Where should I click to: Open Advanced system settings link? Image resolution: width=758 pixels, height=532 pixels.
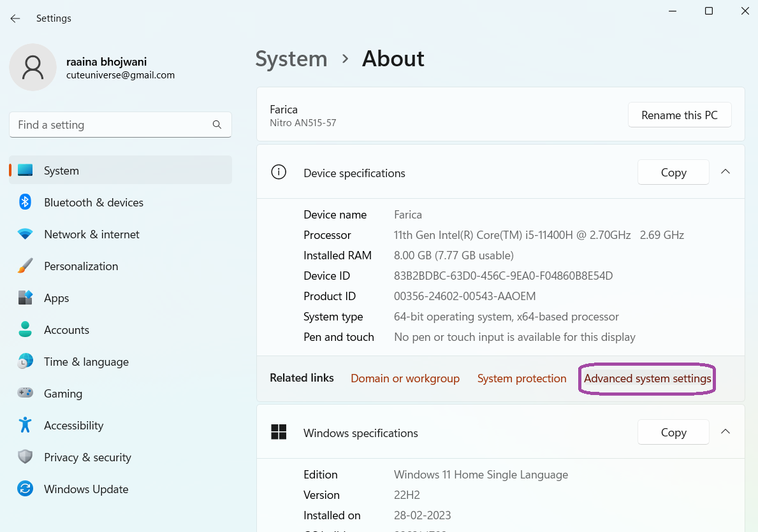pyautogui.click(x=647, y=378)
